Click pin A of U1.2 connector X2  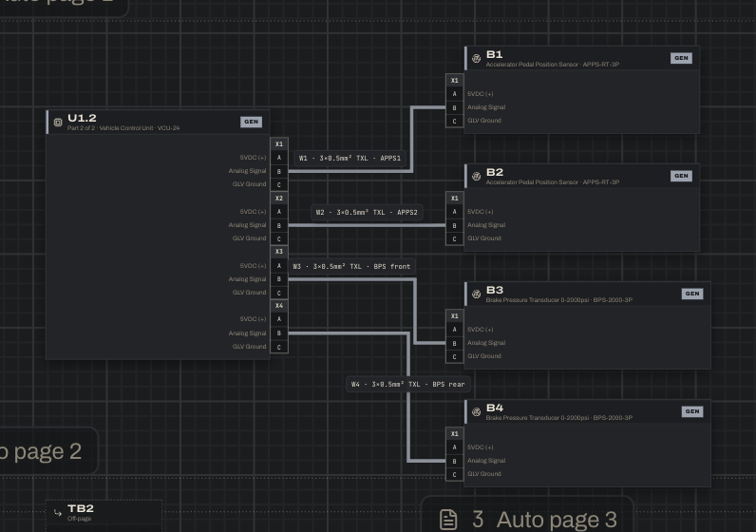279,212
